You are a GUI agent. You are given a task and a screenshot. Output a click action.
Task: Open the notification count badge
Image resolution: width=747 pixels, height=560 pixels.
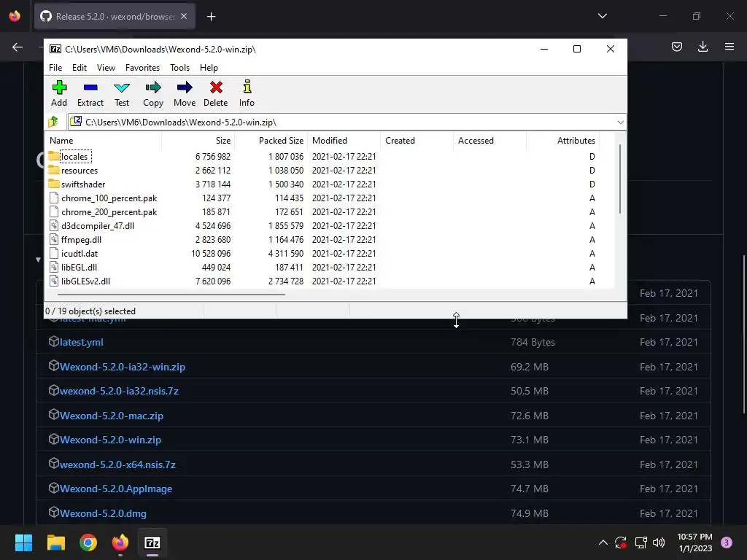727,542
